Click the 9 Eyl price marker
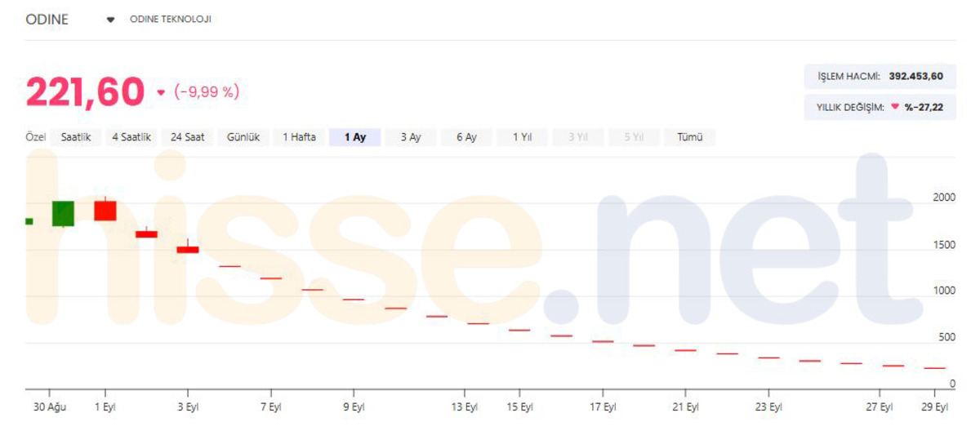This screenshot has height=431, width=980. click(354, 300)
